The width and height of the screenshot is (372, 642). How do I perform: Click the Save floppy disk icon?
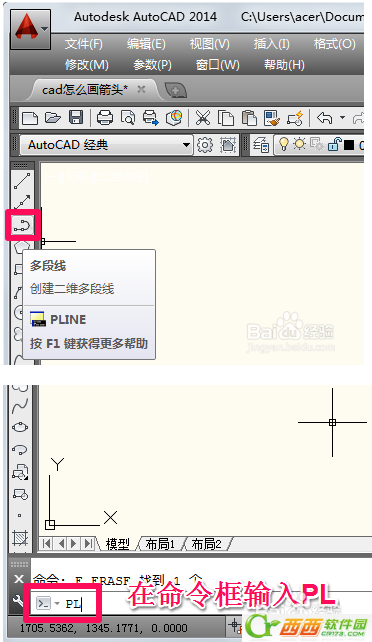pyautogui.click(x=76, y=118)
